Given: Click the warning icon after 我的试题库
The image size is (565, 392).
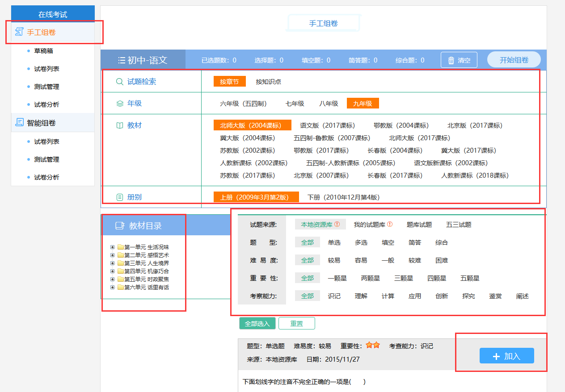Looking at the screenshot, I should pos(390,224).
